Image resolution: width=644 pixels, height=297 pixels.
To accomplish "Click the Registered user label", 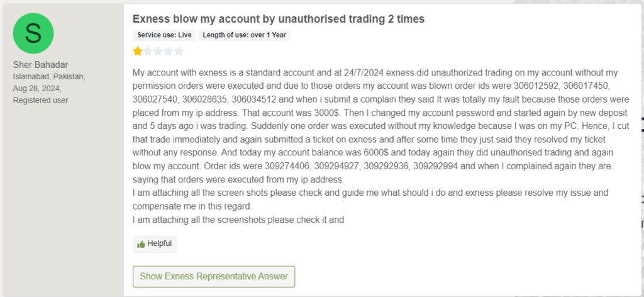I will [x=41, y=100].
